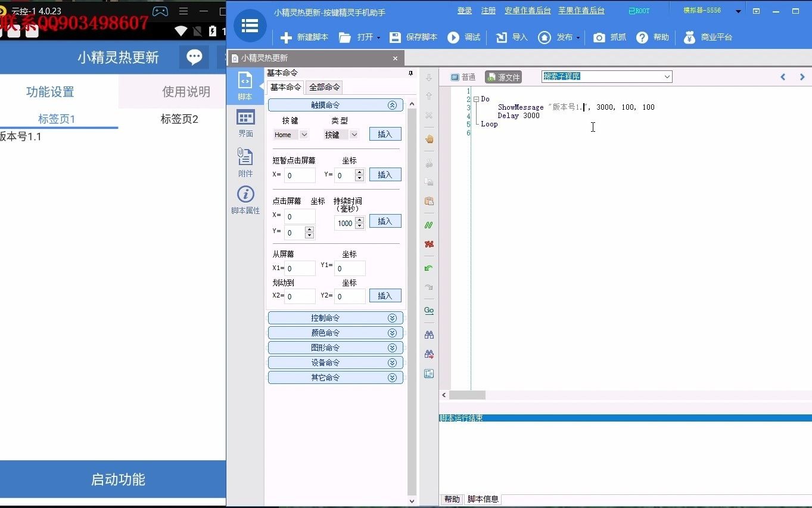
Task: Select the 抓抓 screen capture tool
Action: (x=610, y=37)
